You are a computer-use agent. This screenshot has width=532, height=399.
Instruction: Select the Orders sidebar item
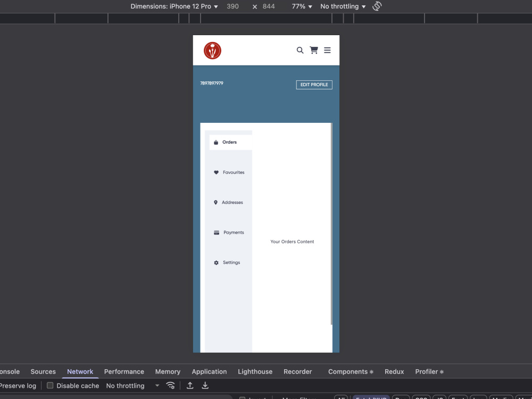(x=231, y=142)
